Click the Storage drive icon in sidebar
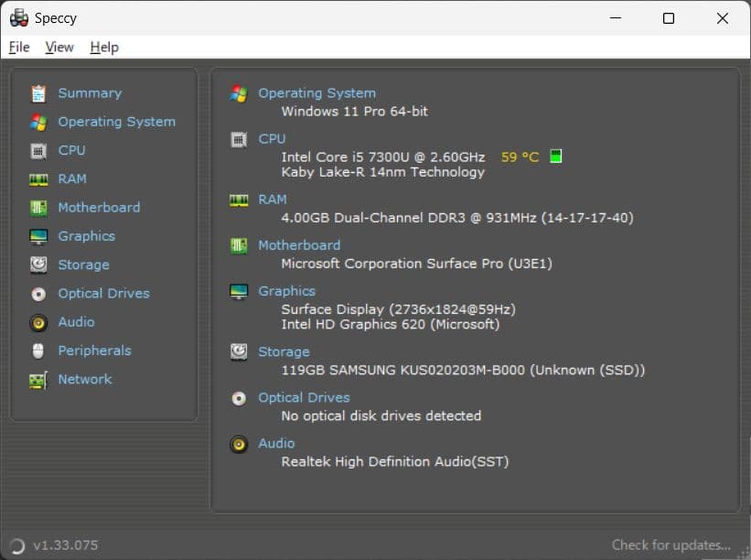751x560 pixels. 38,265
